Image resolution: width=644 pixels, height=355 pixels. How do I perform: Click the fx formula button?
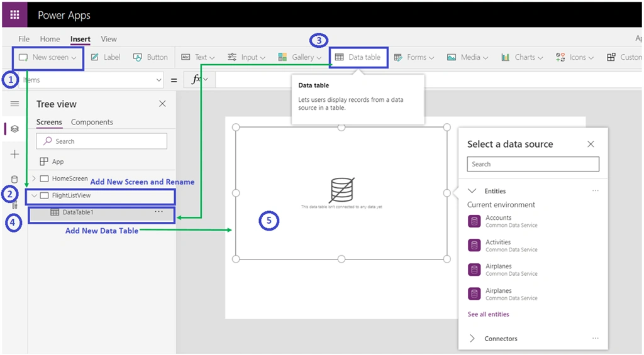[x=199, y=80]
